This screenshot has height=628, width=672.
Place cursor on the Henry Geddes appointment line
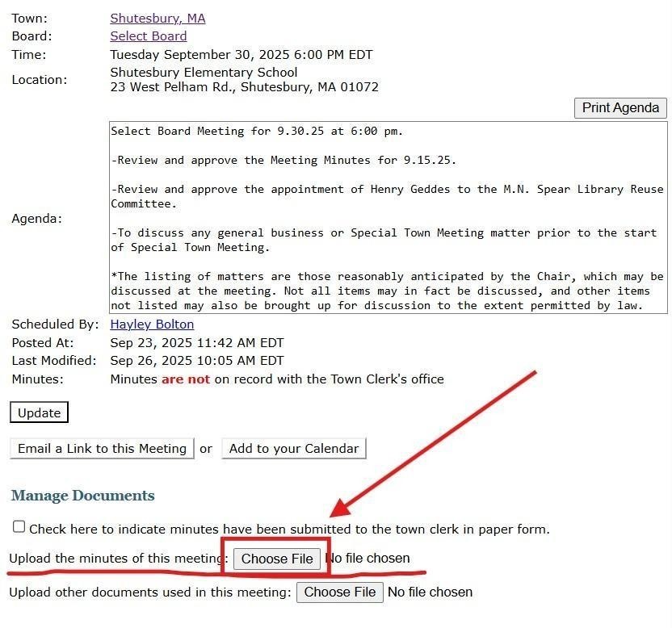click(x=386, y=189)
